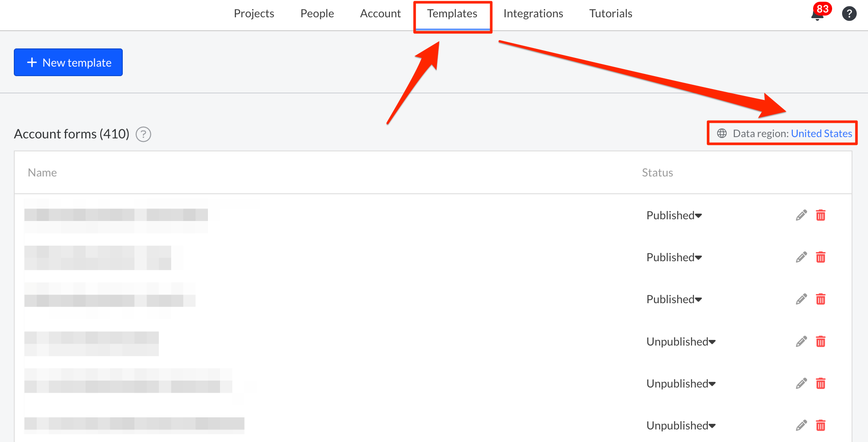Open the first row Published status dropdown
This screenshot has width=868, height=442.
674,215
